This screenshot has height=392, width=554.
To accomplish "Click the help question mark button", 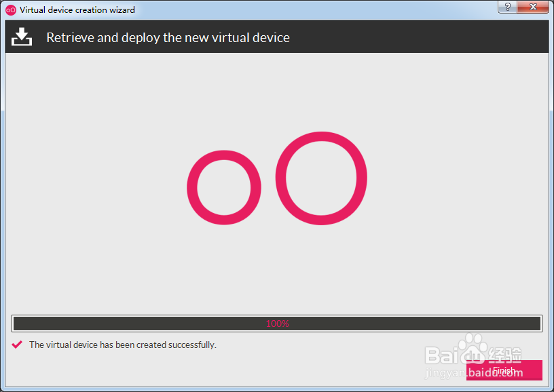I will (508, 7).
